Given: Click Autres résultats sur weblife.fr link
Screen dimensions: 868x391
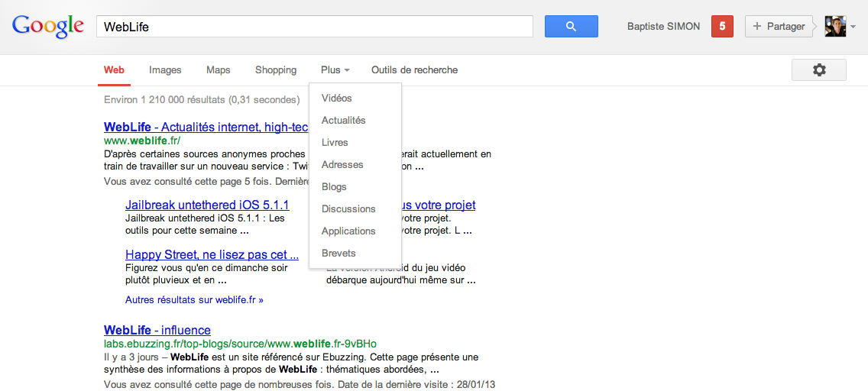Looking at the screenshot, I should coord(194,300).
